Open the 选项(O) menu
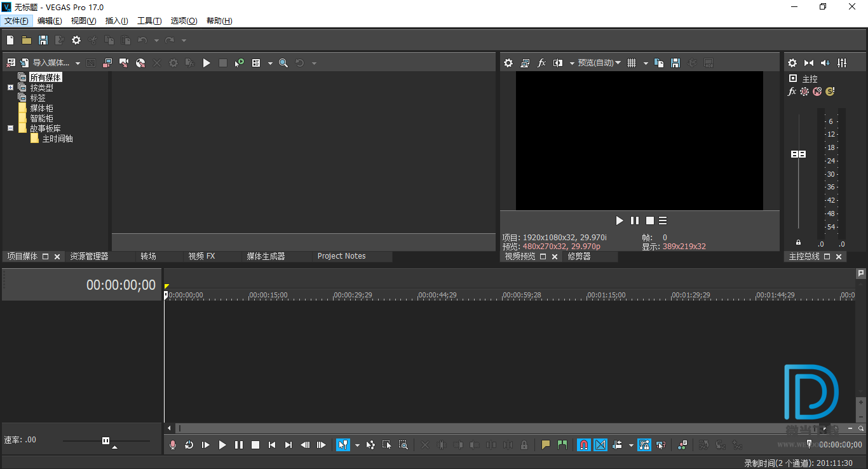 pos(184,21)
